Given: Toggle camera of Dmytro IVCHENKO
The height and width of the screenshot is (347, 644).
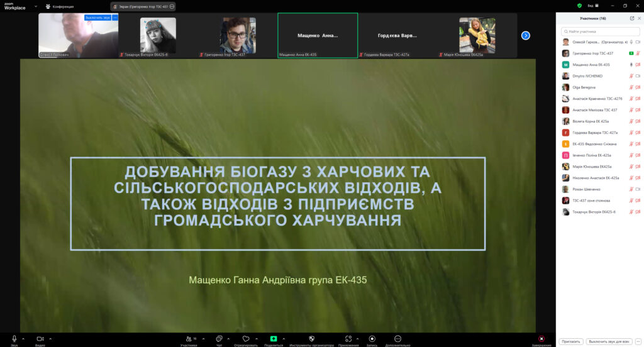Looking at the screenshot, I should coord(638,76).
